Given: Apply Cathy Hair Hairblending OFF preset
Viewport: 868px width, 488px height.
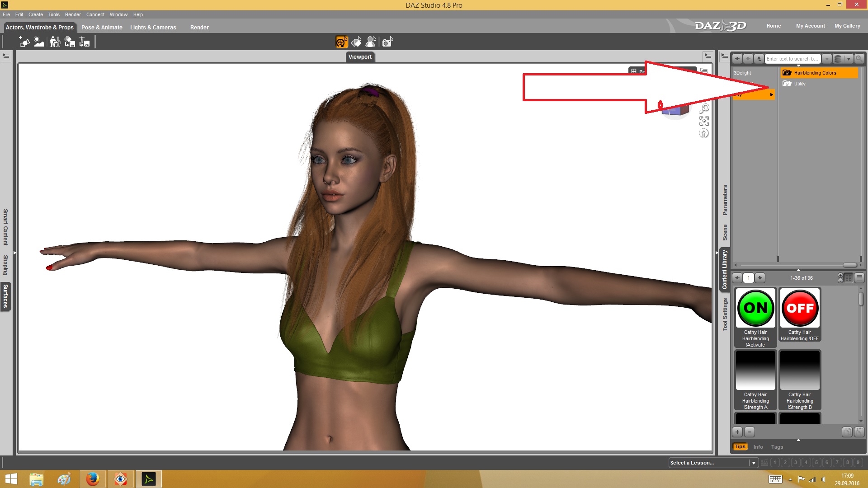Looking at the screenshot, I should click(800, 308).
